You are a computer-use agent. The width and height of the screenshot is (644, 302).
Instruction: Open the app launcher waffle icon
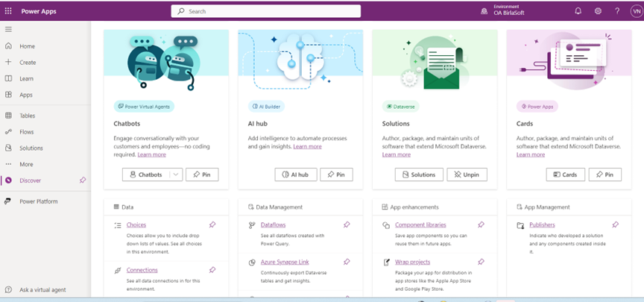pyautogui.click(x=8, y=11)
